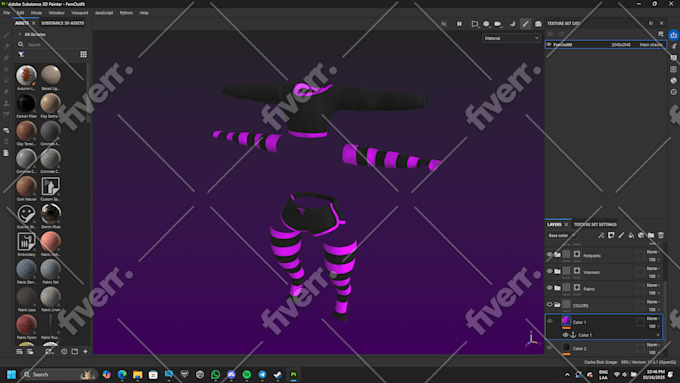Select the Carbon Fiber material thumbnail
Screen dimensions: 680x383
pyautogui.click(x=26, y=103)
